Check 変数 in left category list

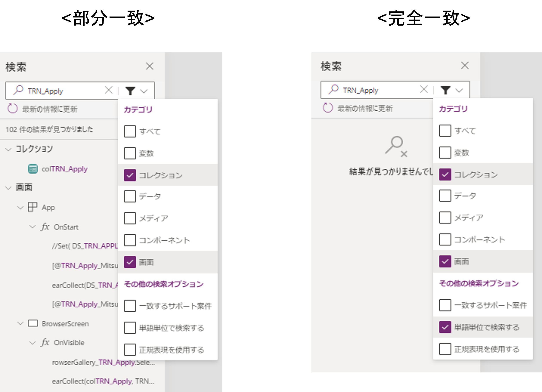pos(130,153)
